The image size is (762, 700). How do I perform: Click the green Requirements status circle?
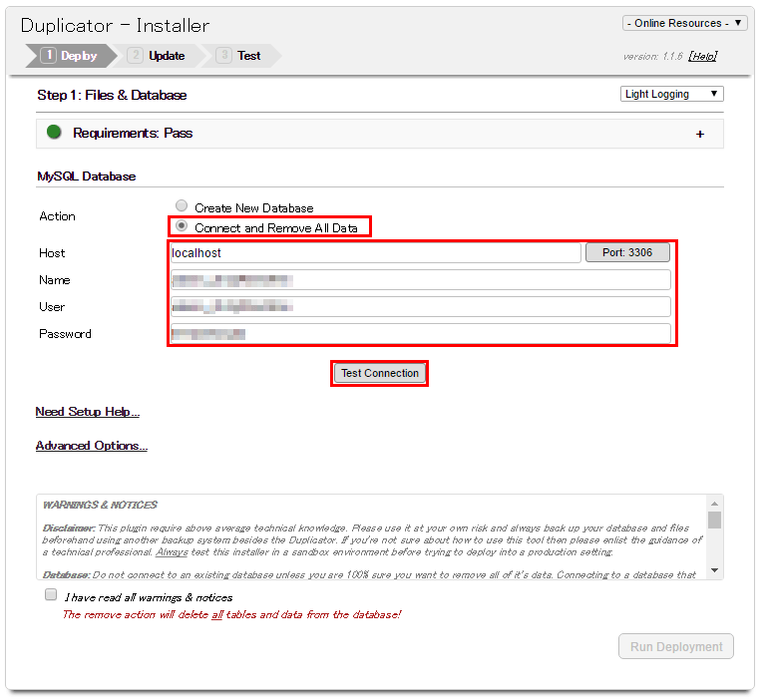[x=54, y=132]
